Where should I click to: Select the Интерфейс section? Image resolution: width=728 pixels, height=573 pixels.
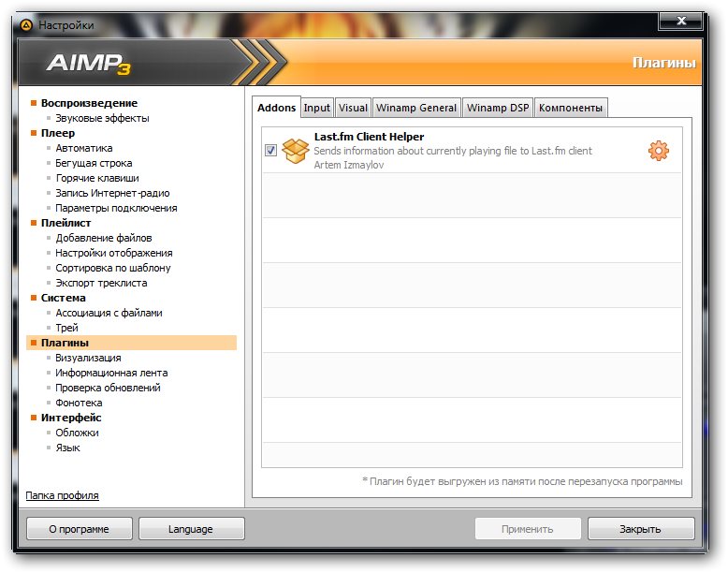pyautogui.click(x=71, y=418)
